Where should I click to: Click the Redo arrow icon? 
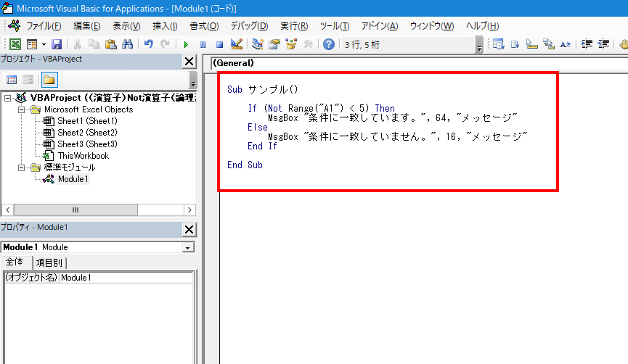(165, 44)
